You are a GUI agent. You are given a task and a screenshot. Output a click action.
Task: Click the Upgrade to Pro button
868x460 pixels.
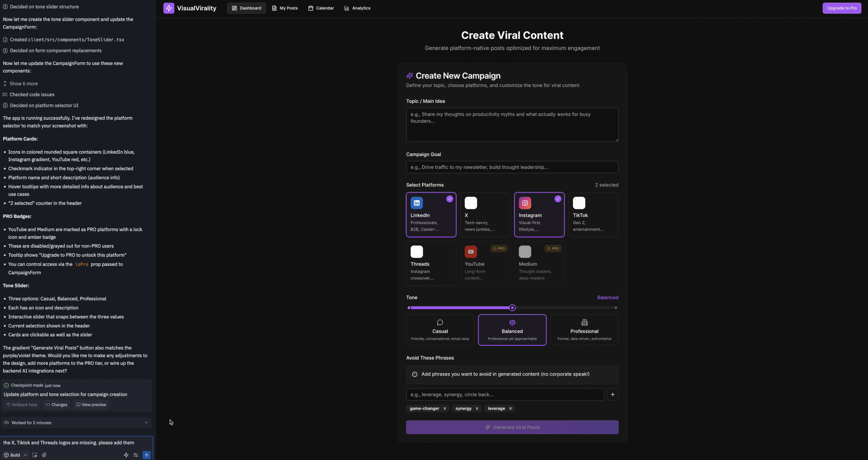click(841, 8)
